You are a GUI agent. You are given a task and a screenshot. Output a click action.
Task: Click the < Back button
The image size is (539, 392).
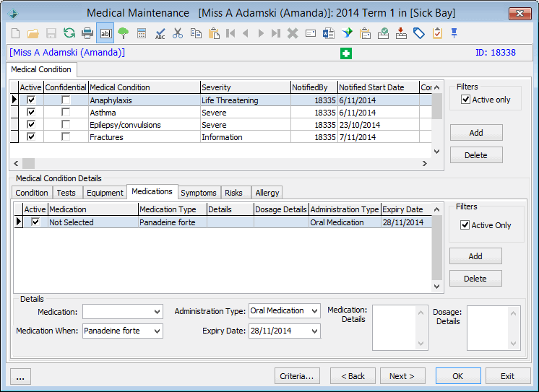point(353,376)
